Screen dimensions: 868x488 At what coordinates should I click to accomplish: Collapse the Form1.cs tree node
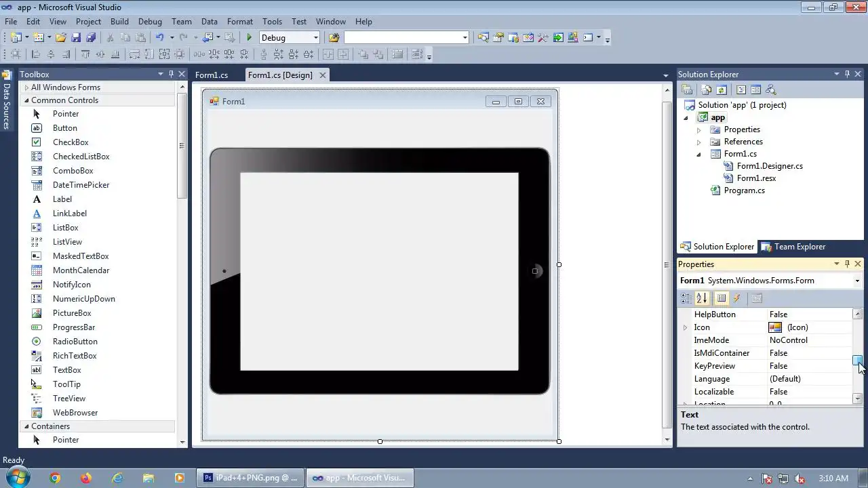pyautogui.click(x=698, y=154)
